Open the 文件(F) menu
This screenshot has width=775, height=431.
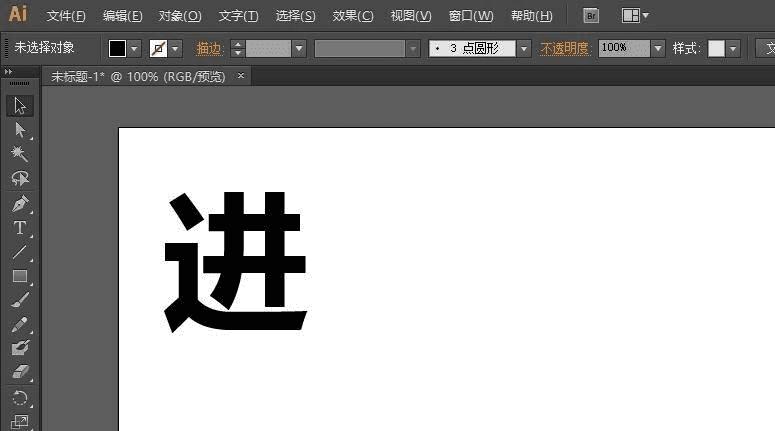[x=66, y=16]
